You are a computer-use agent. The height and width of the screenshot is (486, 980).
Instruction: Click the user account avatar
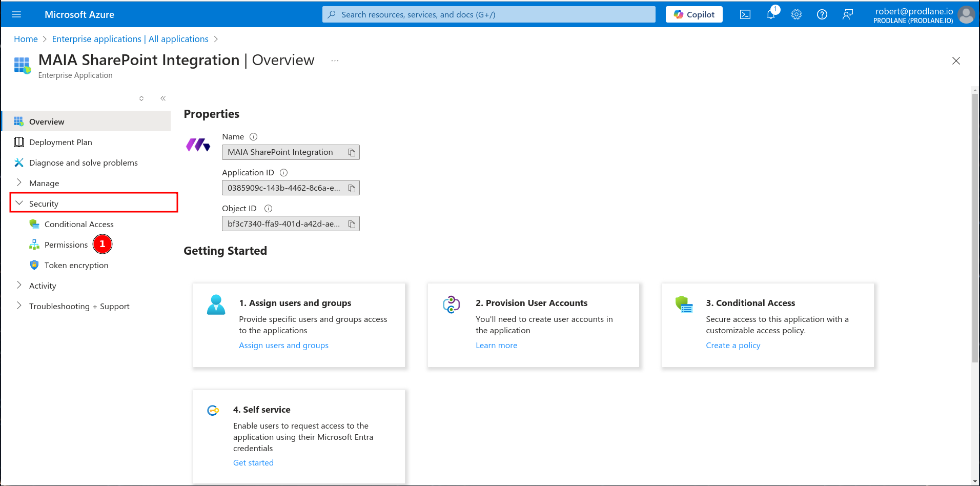click(966, 14)
